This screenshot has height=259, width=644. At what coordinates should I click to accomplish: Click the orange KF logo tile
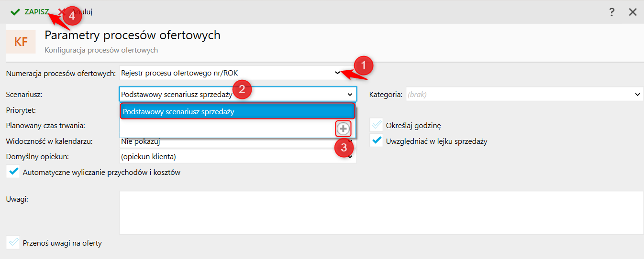[21, 42]
